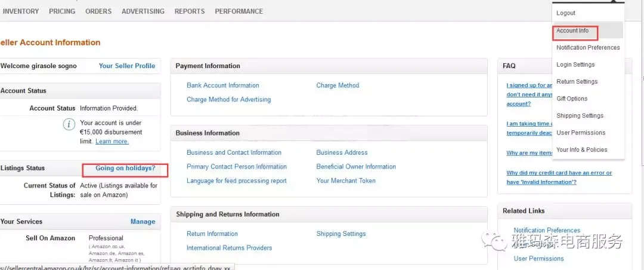Open the ADVERTISING menu
Screen dimensions: 644x270
point(143,11)
